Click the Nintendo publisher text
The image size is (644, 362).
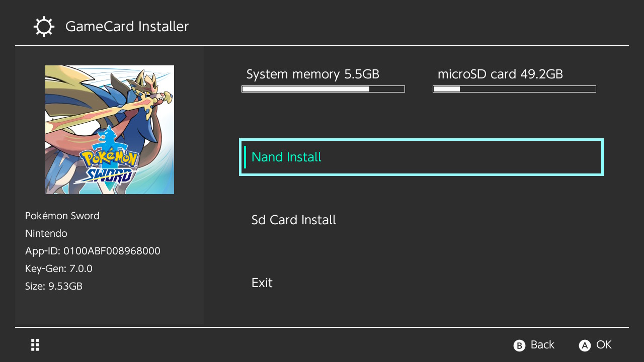coord(46,233)
